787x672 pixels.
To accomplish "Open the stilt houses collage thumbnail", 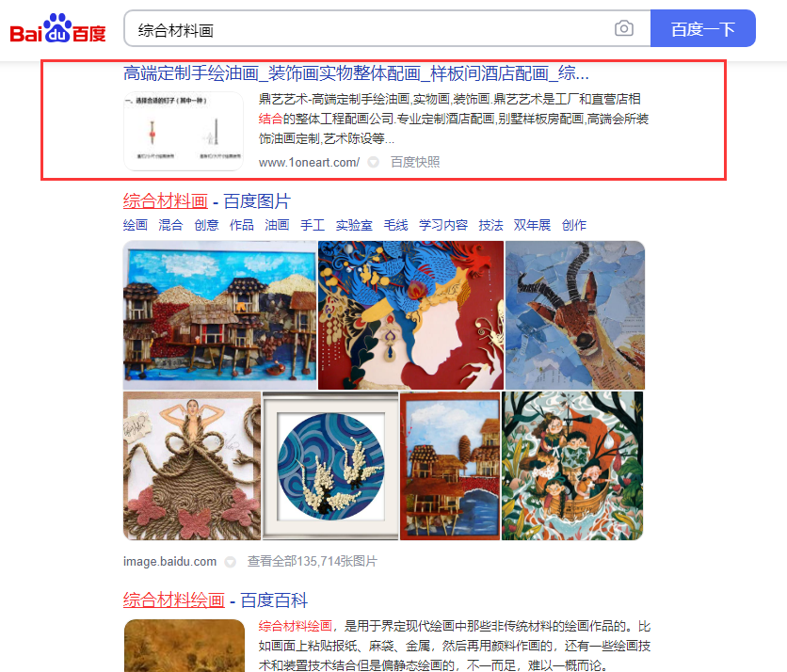I will coord(220,315).
